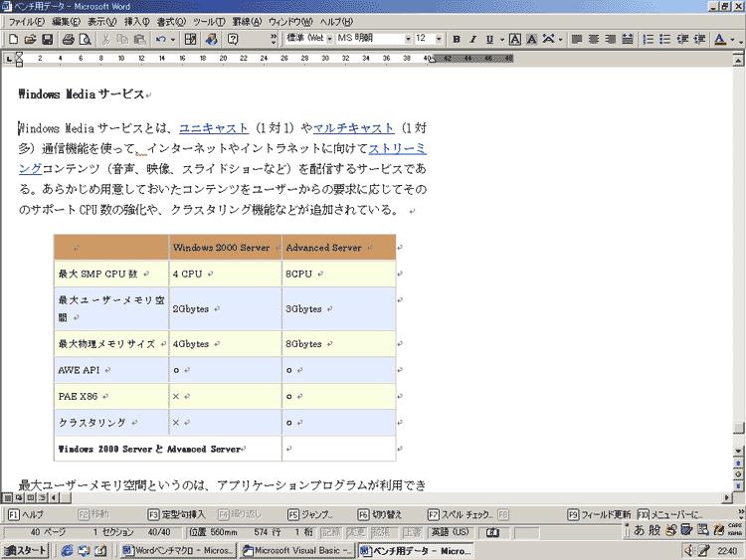This screenshot has height=560, width=746.
Task: Launch Internet Explorer from quick launch
Action: [67, 550]
